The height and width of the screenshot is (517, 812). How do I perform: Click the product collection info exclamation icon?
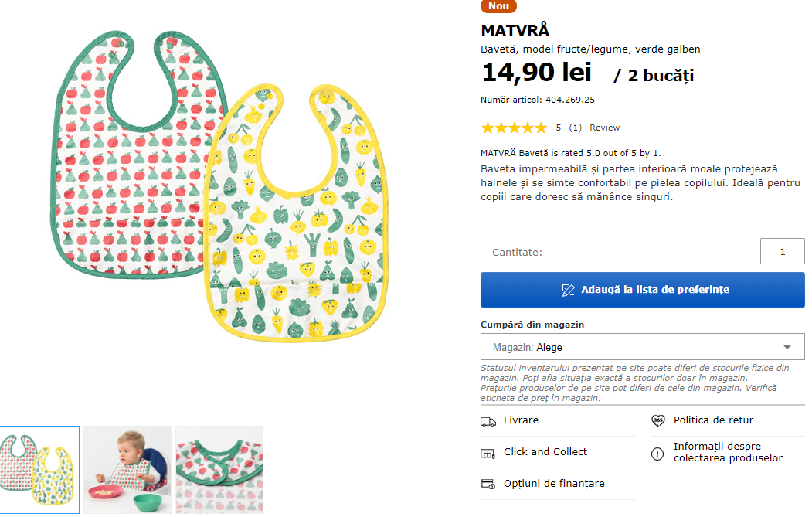coord(658,453)
